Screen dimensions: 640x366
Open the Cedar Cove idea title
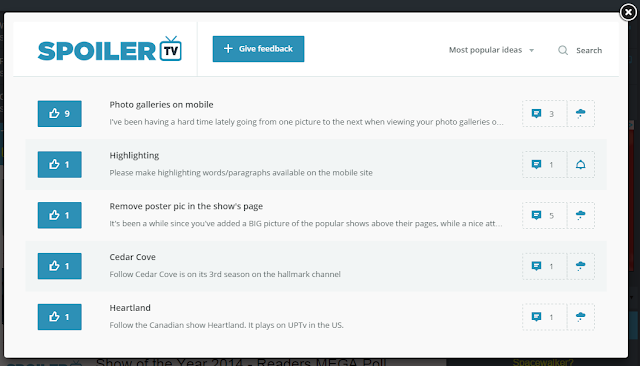(132, 257)
